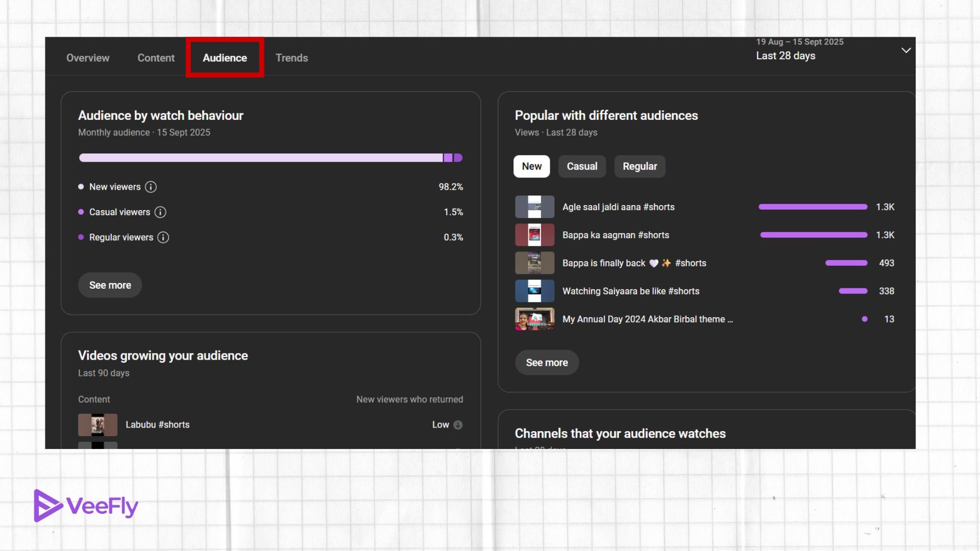Open info tooltip for Casual viewers
The image size is (980, 551).
tap(160, 212)
